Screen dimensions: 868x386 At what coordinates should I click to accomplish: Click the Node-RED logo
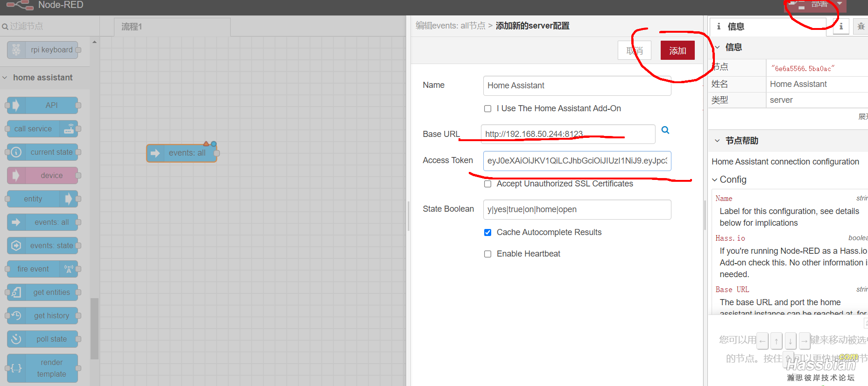pyautogui.click(x=20, y=5)
